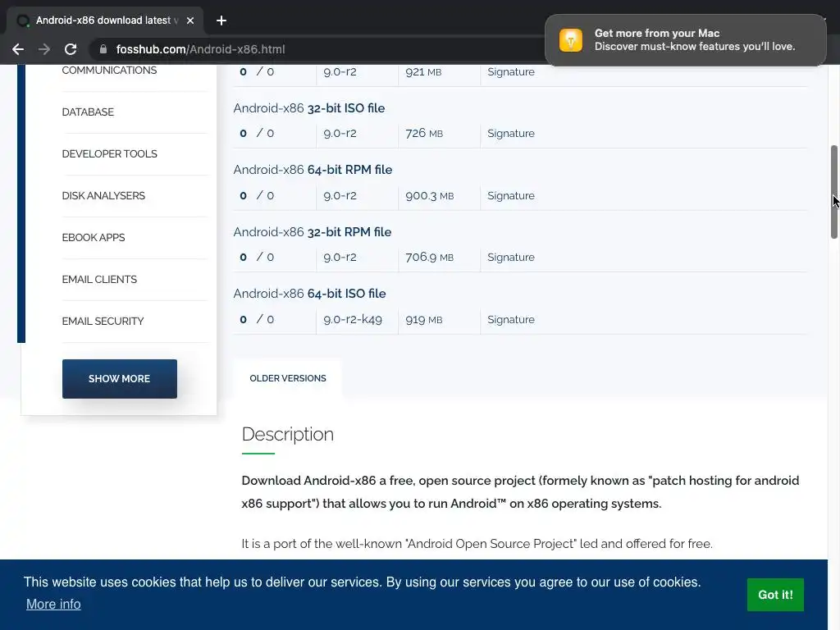Download Android-x86 64-bit ISO file k49
This screenshot has width=840, height=630.
point(309,294)
